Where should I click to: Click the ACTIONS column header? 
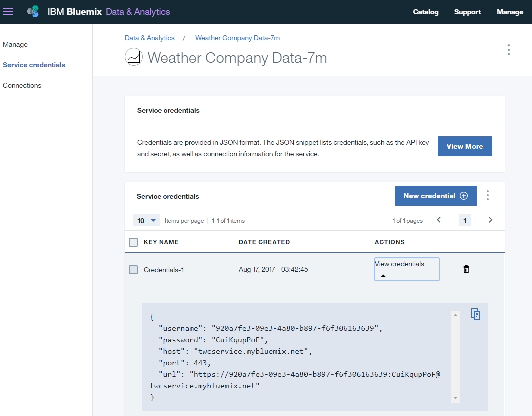(390, 242)
